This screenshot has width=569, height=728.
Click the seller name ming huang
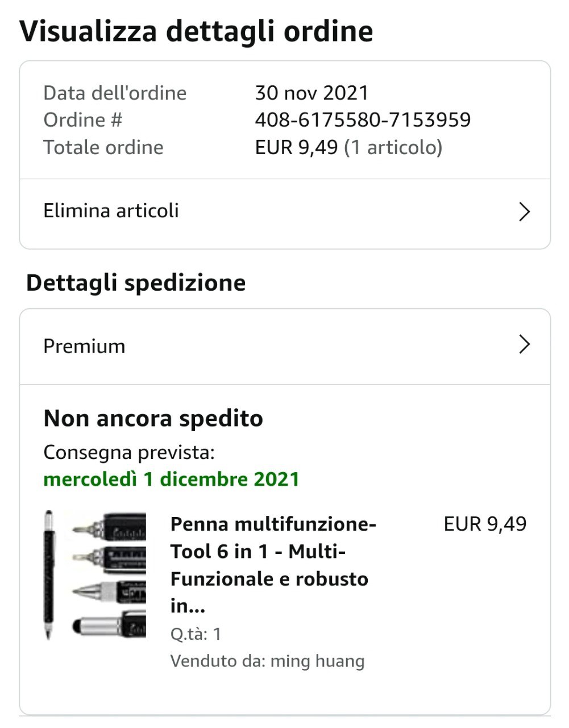pos(317,661)
